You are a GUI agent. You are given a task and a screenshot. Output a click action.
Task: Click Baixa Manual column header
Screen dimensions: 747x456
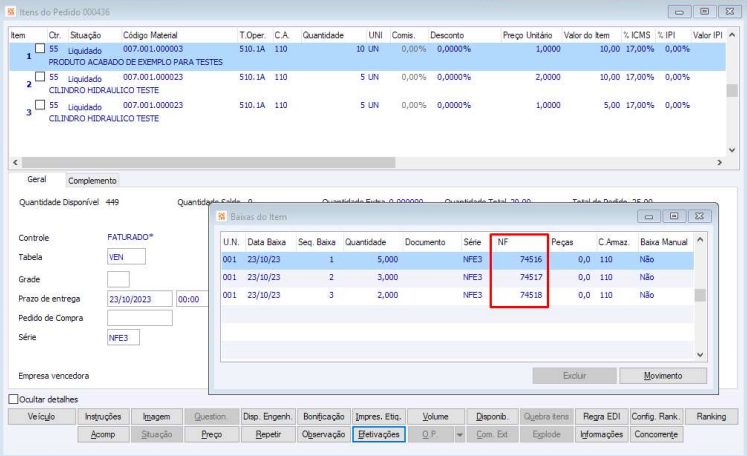point(665,242)
